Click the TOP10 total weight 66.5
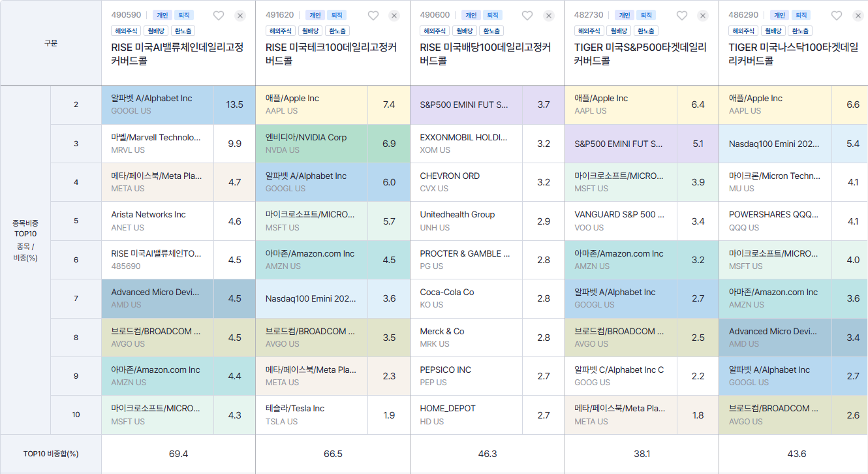The image size is (868, 474). coord(333,454)
